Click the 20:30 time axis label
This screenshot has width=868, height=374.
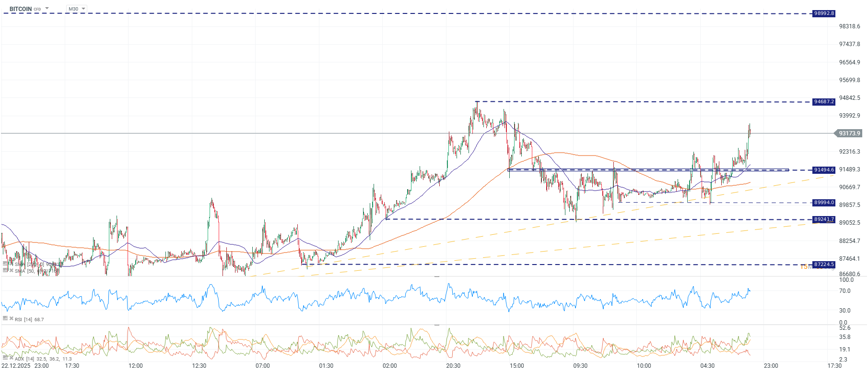[453, 366]
